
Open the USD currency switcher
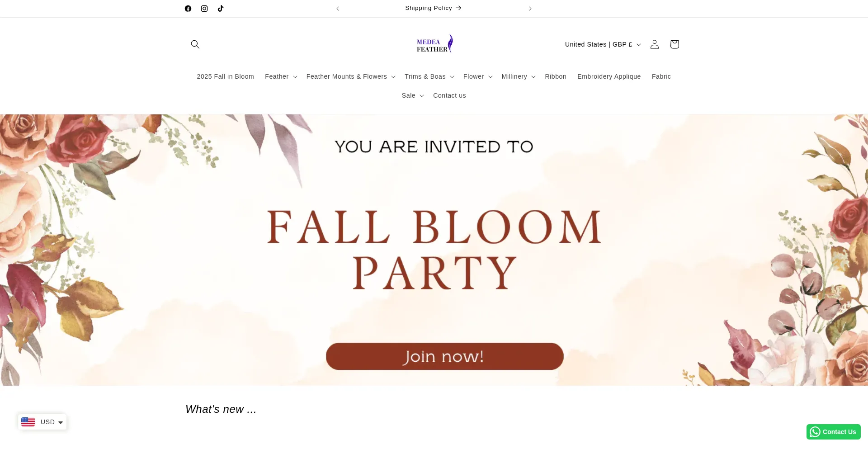pos(42,422)
